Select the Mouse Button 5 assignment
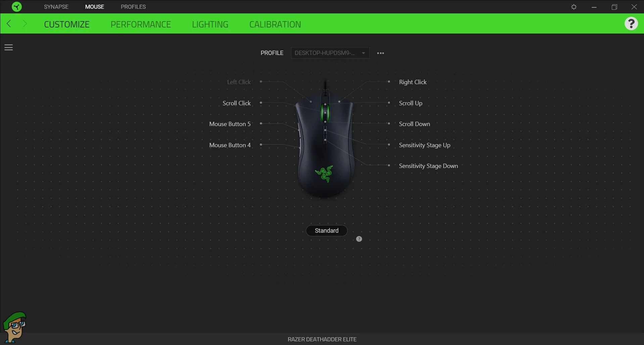Image resolution: width=644 pixels, height=345 pixels. [x=230, y=124]
